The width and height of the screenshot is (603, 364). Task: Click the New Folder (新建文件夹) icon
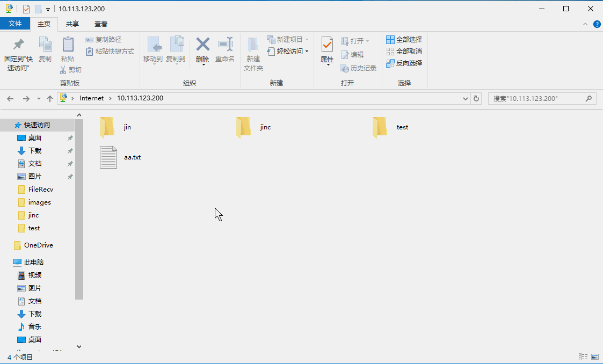pos(253,45)
